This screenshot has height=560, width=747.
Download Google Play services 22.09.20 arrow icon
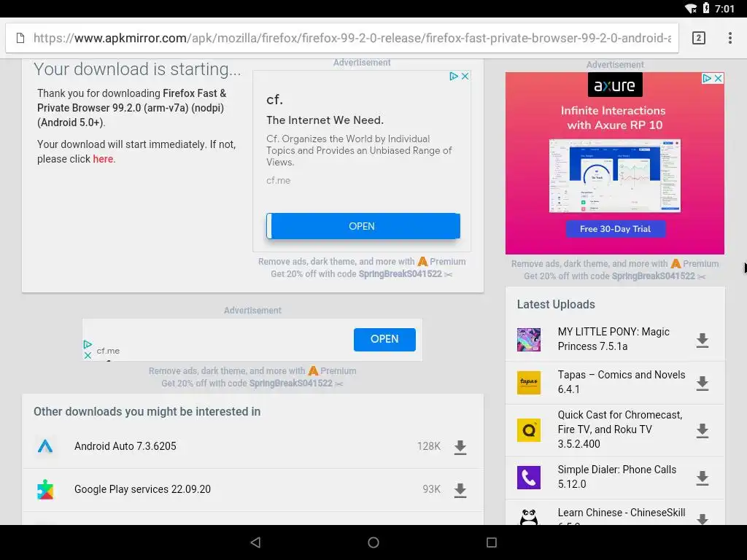click(460, 490)
